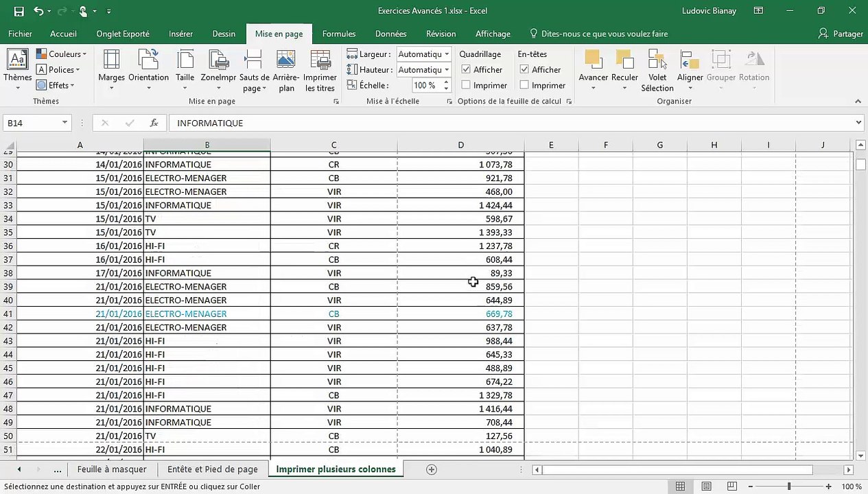Choose page Orientation
This screenshot has width=868, height=494.
(148, 71)
